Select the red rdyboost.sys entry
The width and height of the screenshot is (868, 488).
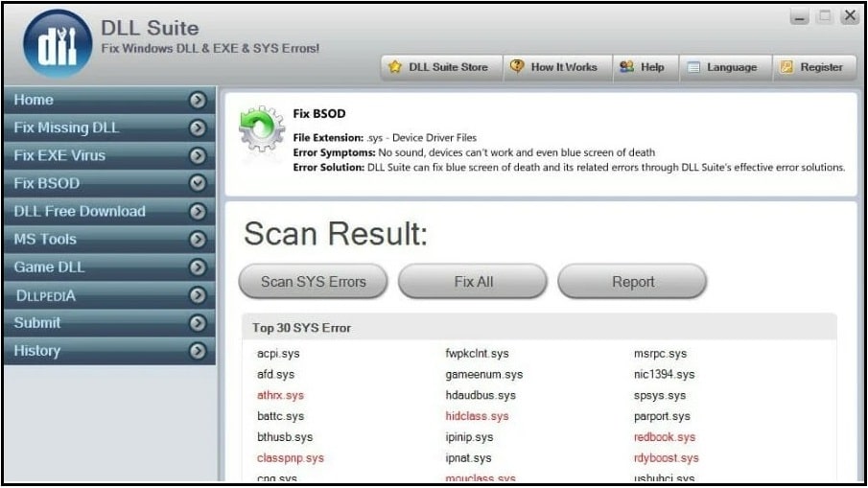[667, 458]
